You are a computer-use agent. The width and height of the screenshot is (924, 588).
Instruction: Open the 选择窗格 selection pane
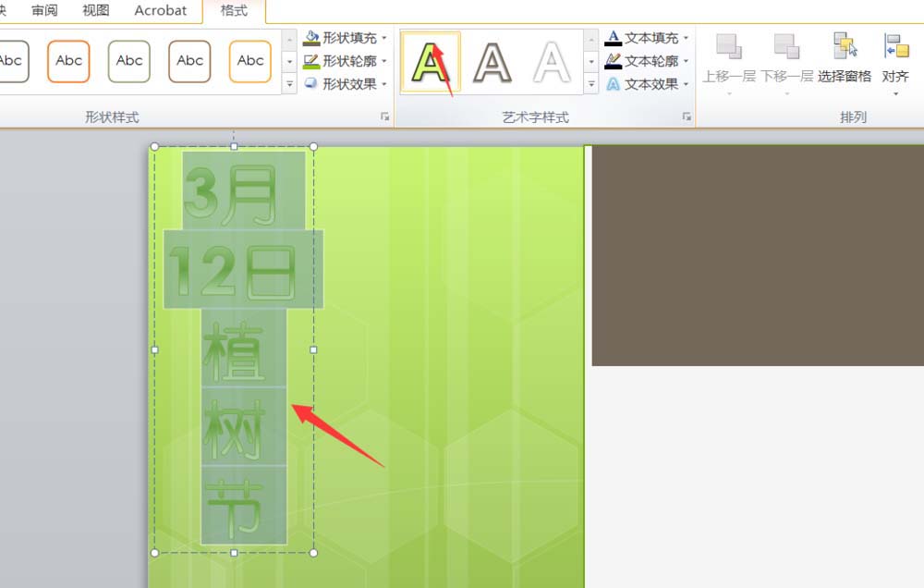coord(845,58)
